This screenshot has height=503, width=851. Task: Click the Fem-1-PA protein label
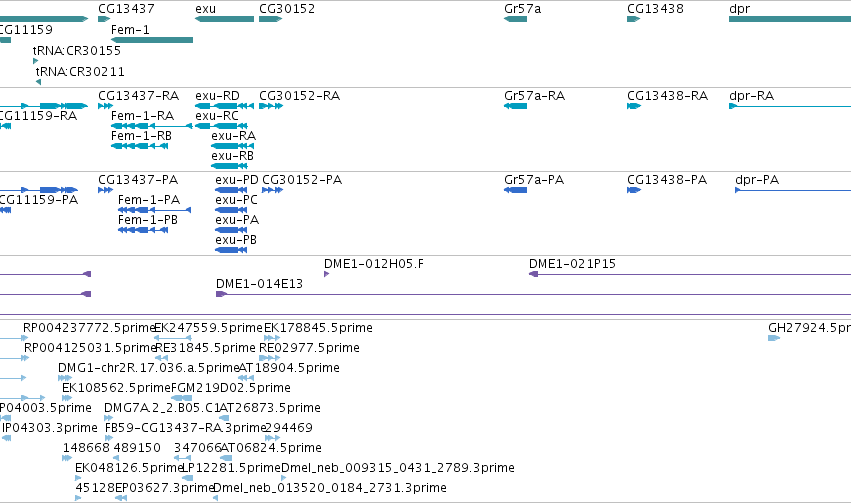(149, 200)
